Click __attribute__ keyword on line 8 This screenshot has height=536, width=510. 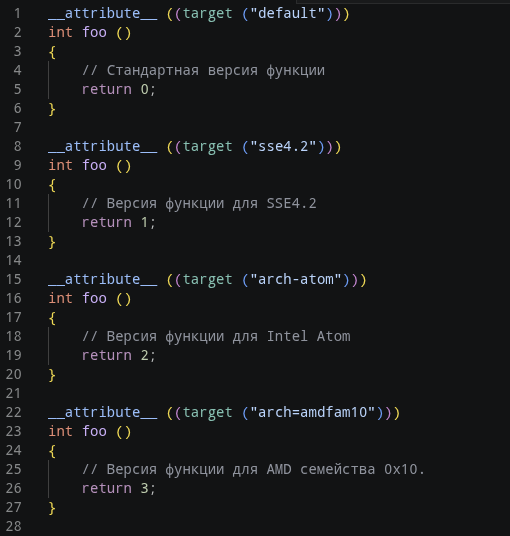pos(103,147)
